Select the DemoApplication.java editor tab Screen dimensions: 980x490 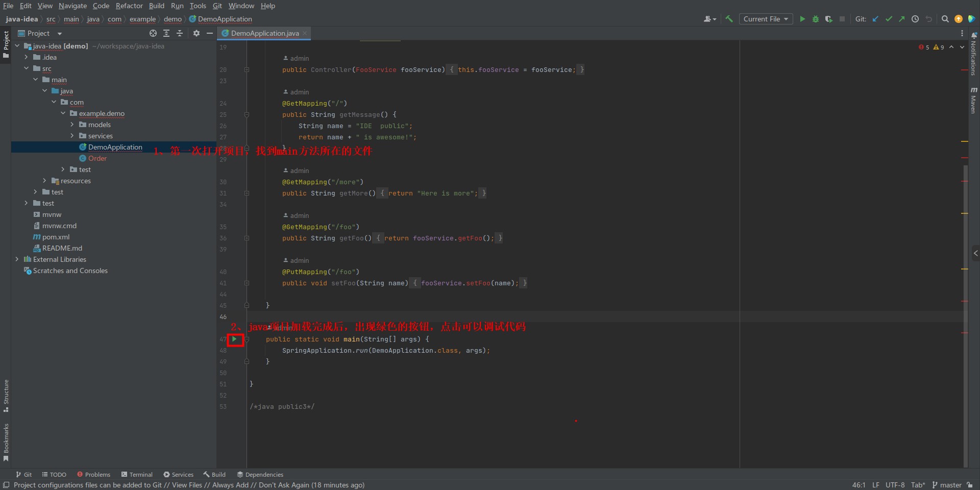pyautogui.click(x=264, y=33)
